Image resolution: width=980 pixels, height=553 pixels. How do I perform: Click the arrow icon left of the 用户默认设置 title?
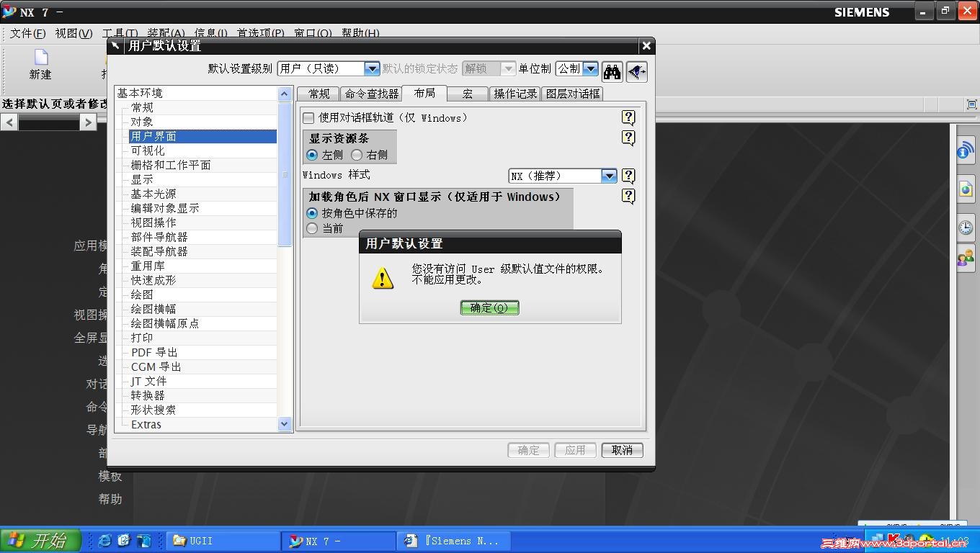(x=116, y=45)
